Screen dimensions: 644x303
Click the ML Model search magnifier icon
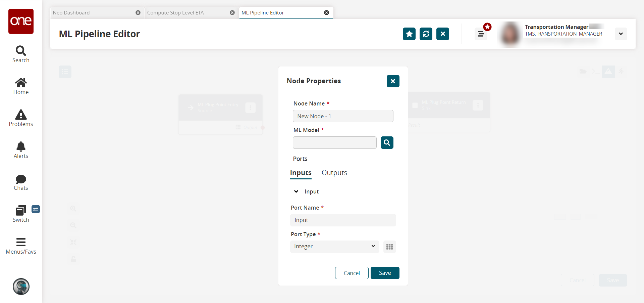[x=387, y=143]
